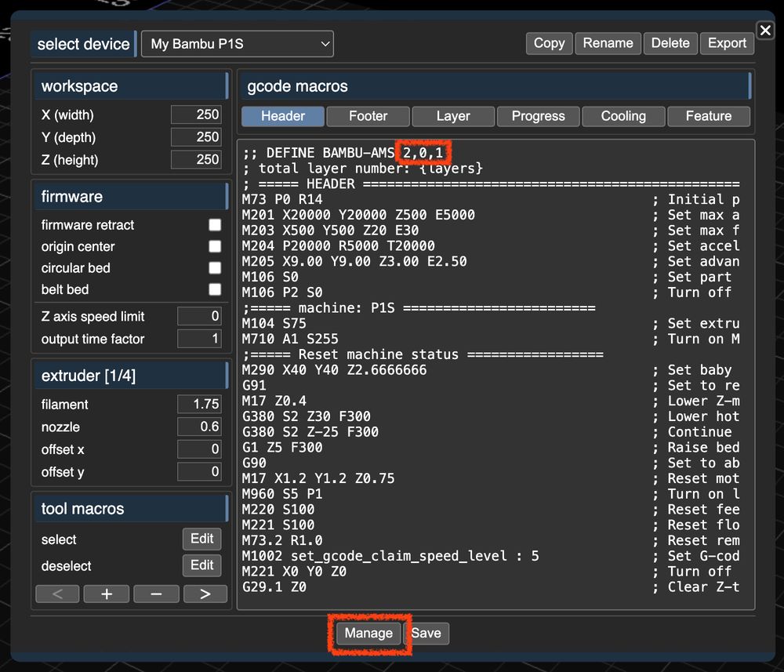Remove an extruder with the − button

[156, 594]
